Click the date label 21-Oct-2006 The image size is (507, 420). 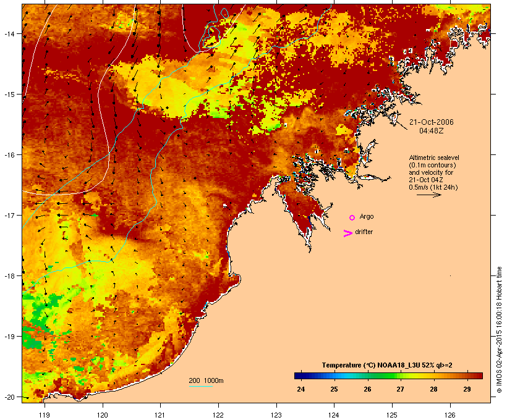tap(432, 122)
